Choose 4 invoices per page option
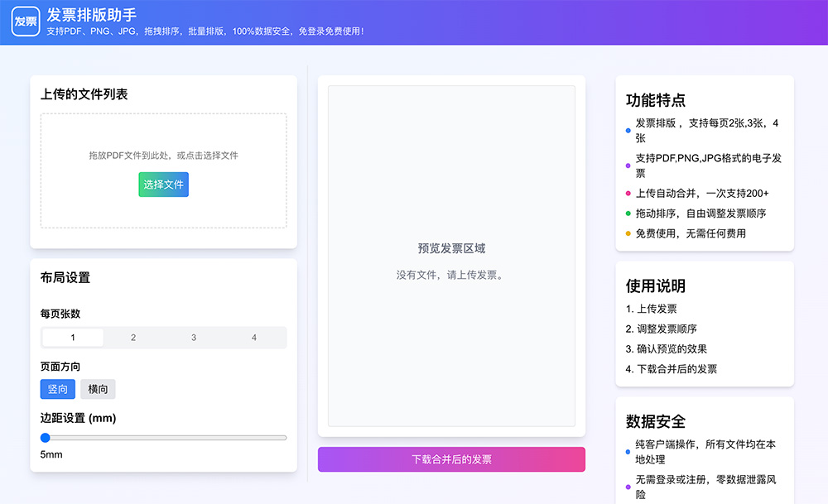This screenshot has width=828, height=504. pos(255,338)
